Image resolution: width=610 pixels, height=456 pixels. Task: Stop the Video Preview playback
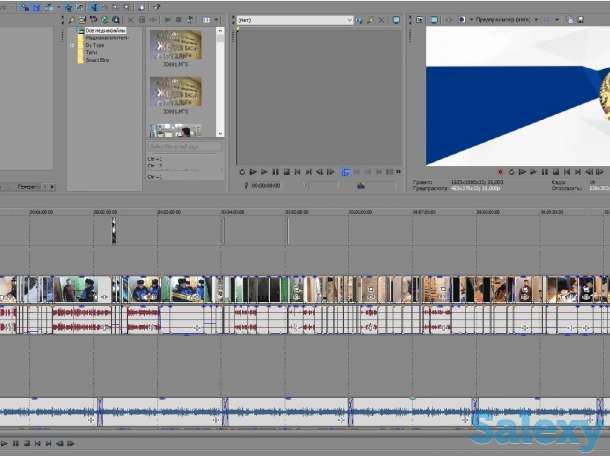tap(556, 172)
